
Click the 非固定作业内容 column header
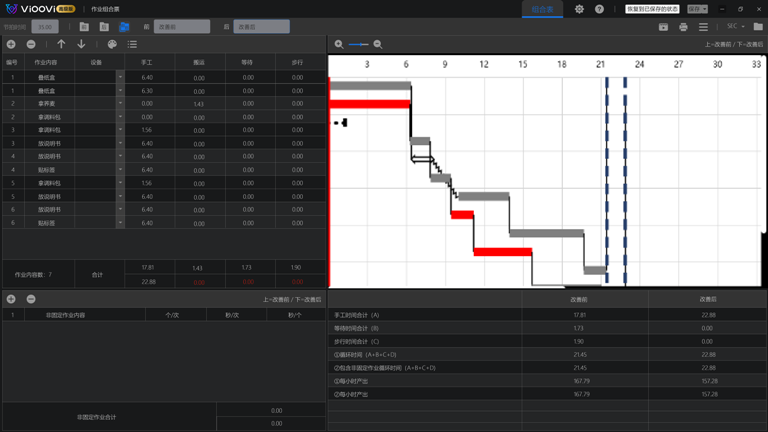pyautogui.click(x=66, y=315)
